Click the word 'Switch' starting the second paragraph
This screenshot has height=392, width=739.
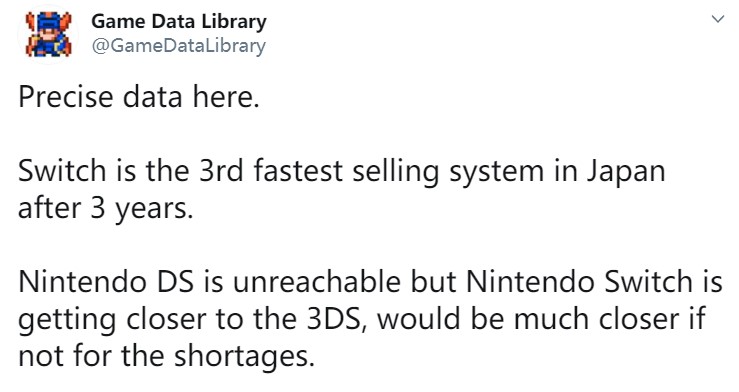(x=62, y=171)
